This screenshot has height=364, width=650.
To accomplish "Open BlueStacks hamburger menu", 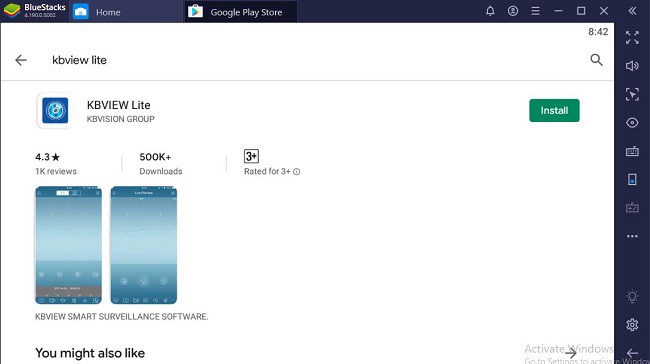I will [536, 11].
